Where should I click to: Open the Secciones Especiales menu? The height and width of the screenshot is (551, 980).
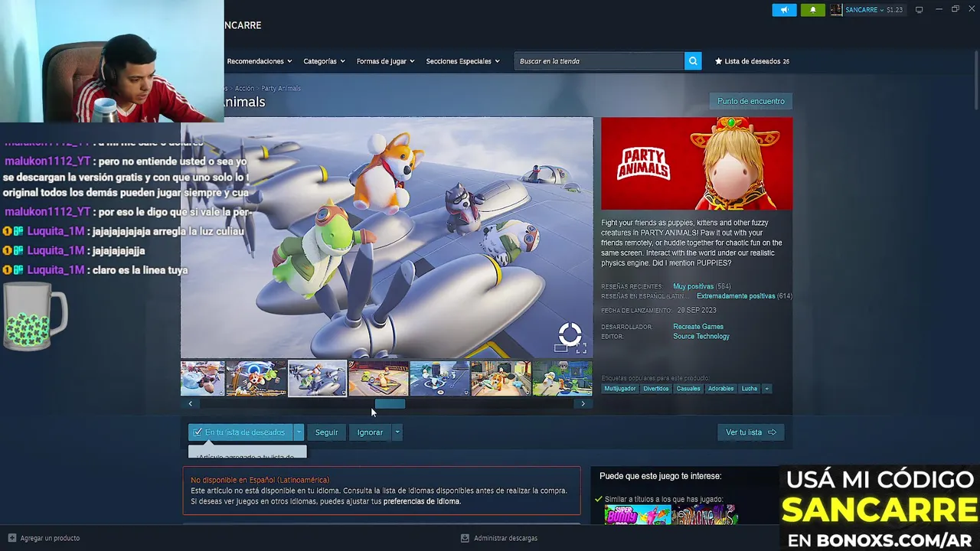462,61
